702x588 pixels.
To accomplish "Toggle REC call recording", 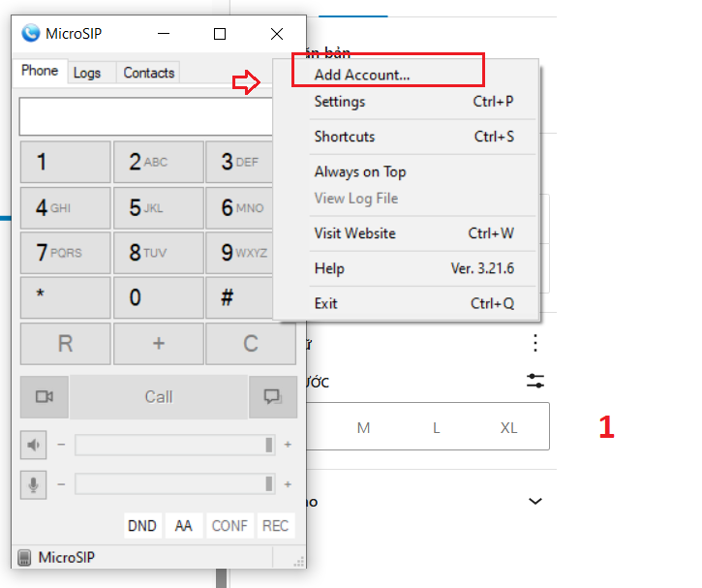I will 275,525.
